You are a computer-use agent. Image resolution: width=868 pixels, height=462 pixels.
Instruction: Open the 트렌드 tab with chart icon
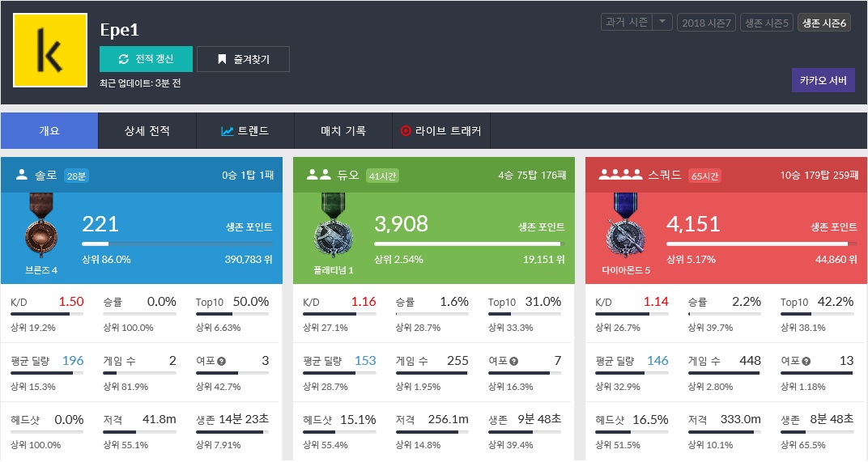245,130
